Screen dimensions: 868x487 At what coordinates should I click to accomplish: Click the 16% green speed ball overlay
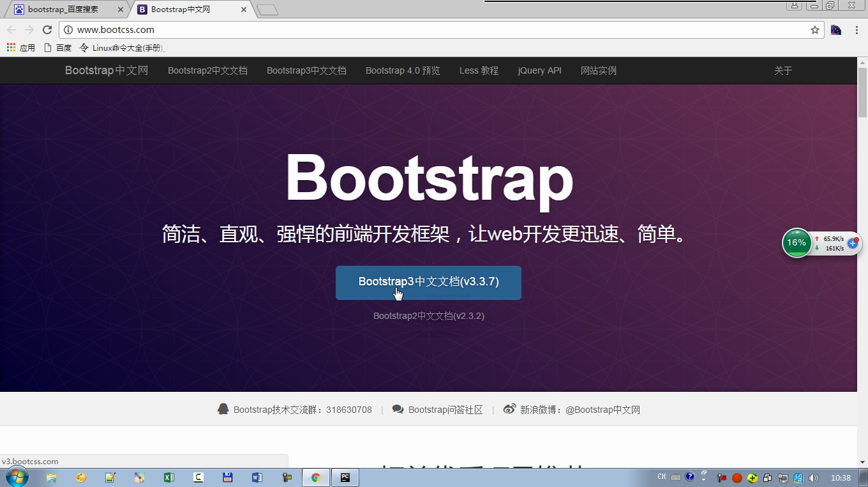pyautogui.click(x=796, y=242)
